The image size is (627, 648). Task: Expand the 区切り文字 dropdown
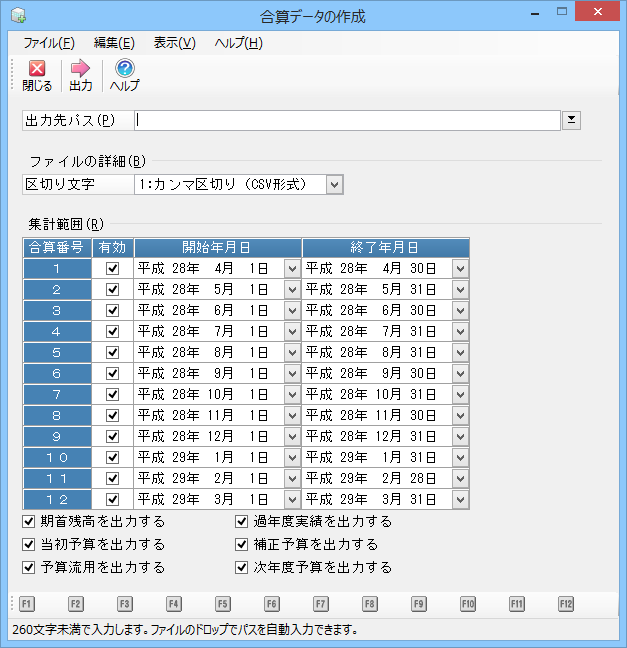pos(334,184)
